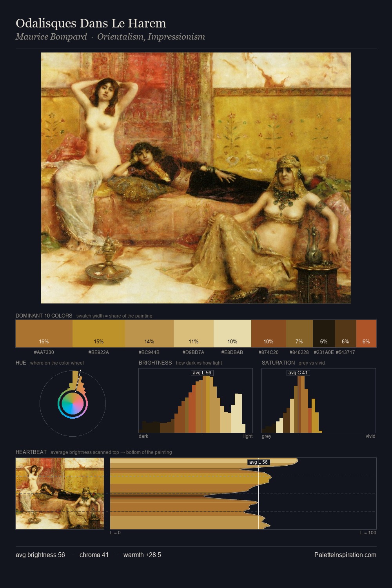Screen dimensions: 392x588
Task: Click the 'grey' axis label
Action: click(x=267, y=436)
